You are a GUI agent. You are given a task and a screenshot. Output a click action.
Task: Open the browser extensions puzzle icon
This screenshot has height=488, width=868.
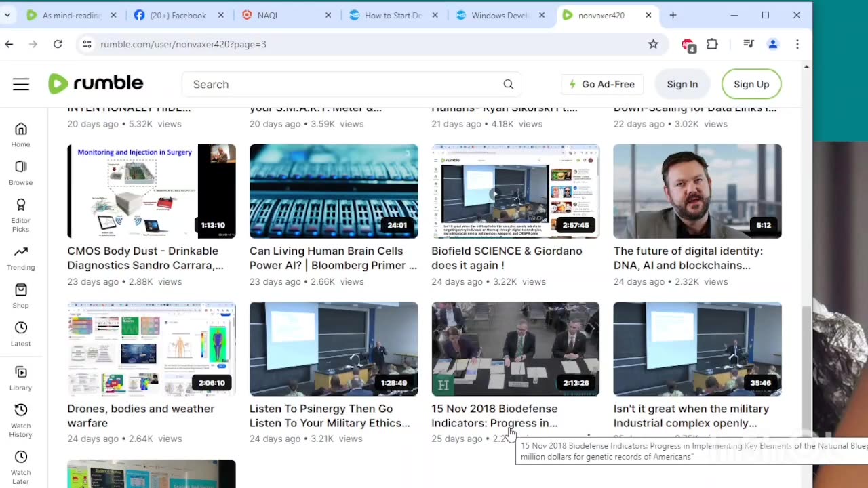[712, 44]
